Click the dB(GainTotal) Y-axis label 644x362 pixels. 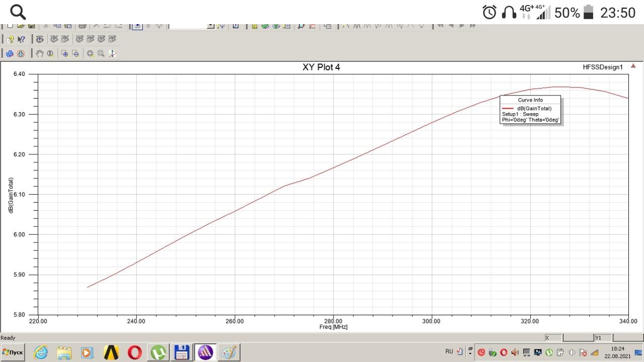(x=11, y=195)
